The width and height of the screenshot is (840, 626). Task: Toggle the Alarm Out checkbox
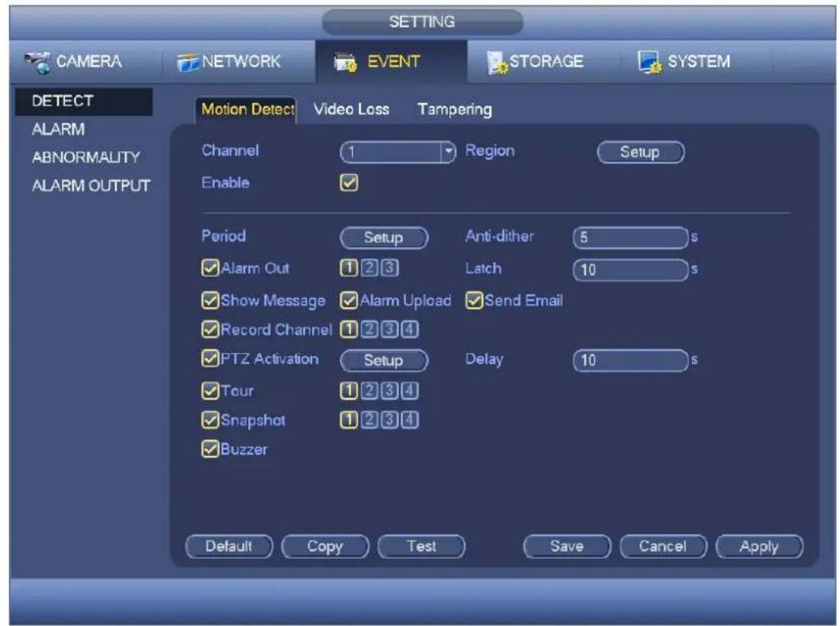click(210, 268)
